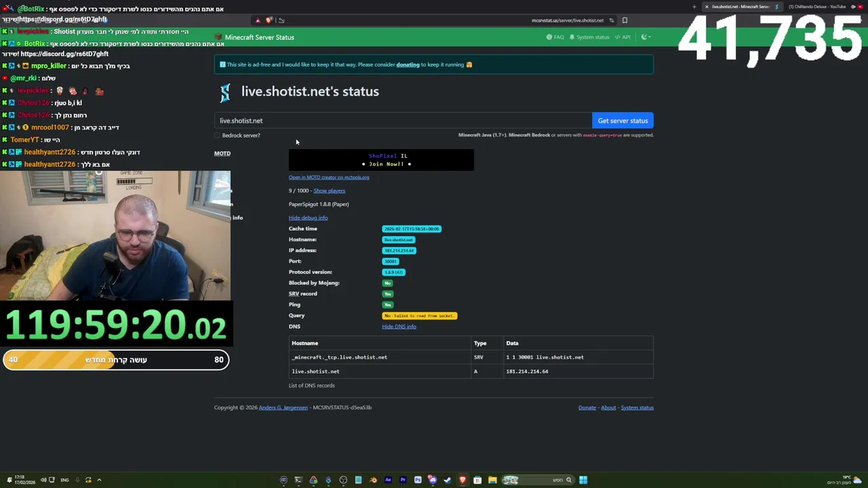This screenshot has height=488, width=868.
Task: Open Blender from taskbar
Action: tap(373, 480)
